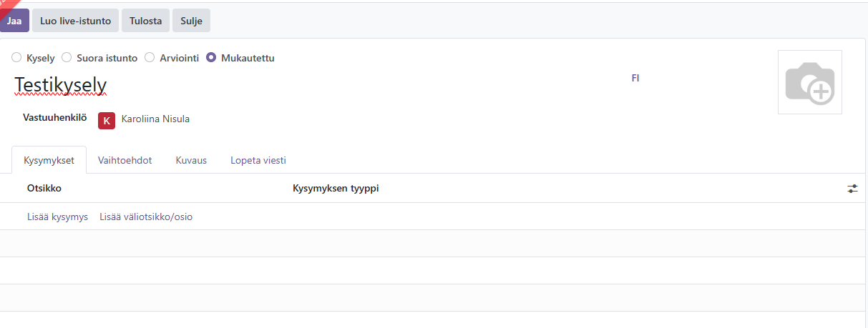The width and height of the screenshot is (868, 328).
Task: Toggle the Mukautettu radio option
Action: (x=211, y=58)
